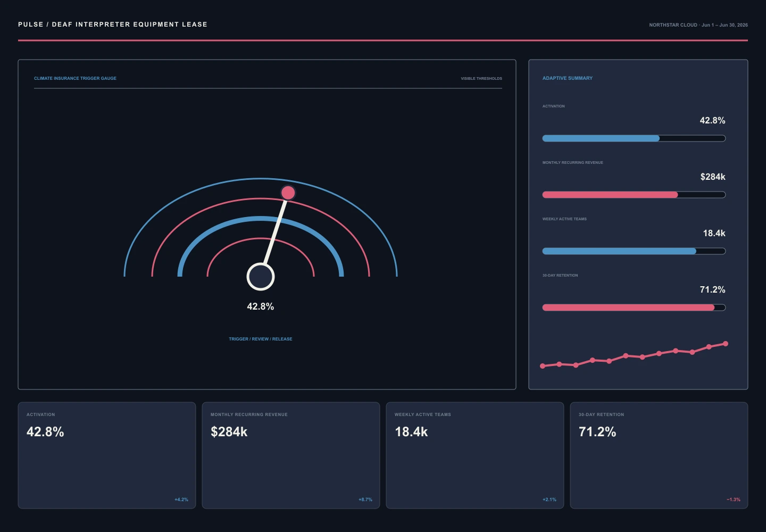Click 'Monthly Recurring Revenue' label in Adaptive Summary
This screenshot has height=532, width=766.
coord(573,163)
